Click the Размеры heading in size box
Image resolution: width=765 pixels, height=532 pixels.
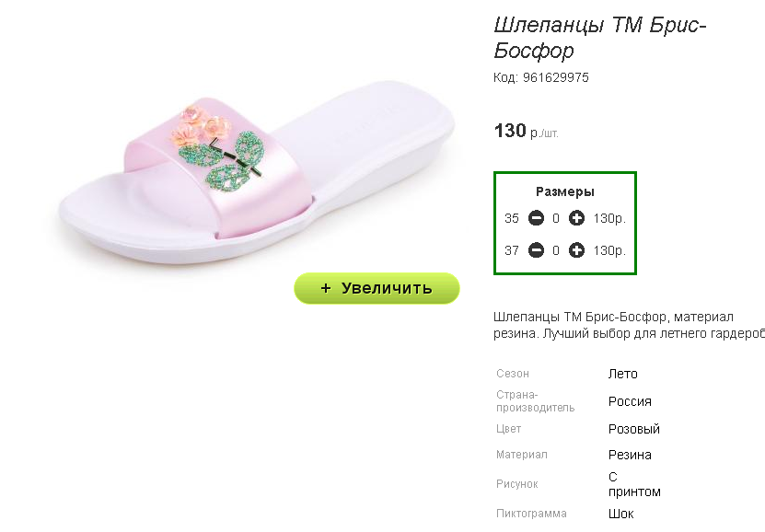coord(565,191)
